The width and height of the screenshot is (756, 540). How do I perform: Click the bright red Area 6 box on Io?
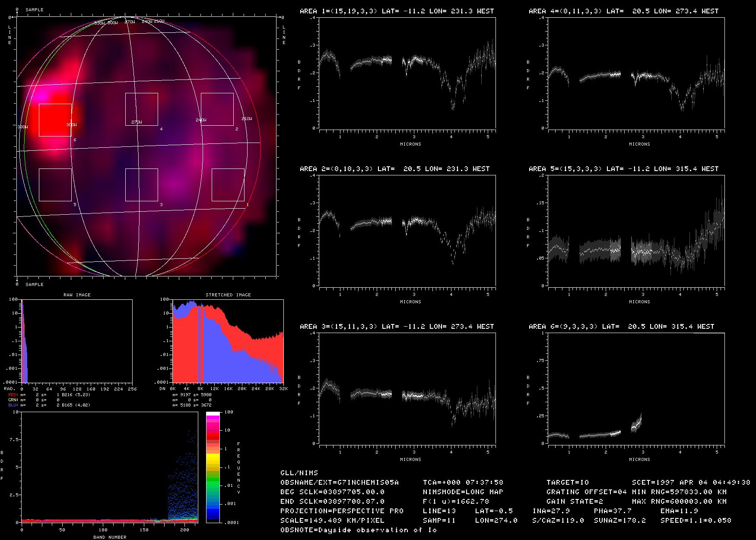point(55,120)
